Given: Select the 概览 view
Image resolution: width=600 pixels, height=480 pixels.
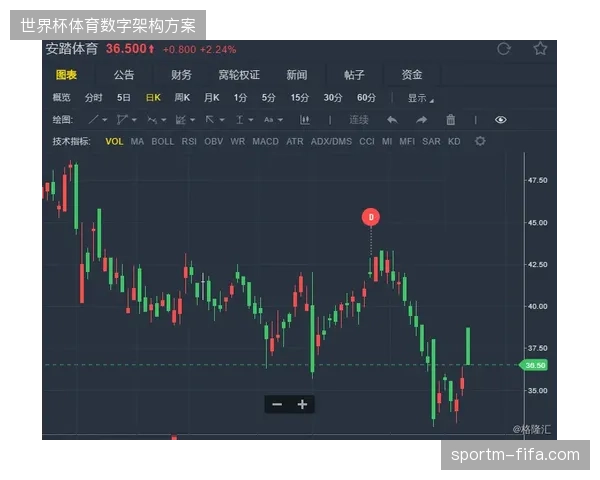Looking at the screenshot, I should tap(62, 98).
